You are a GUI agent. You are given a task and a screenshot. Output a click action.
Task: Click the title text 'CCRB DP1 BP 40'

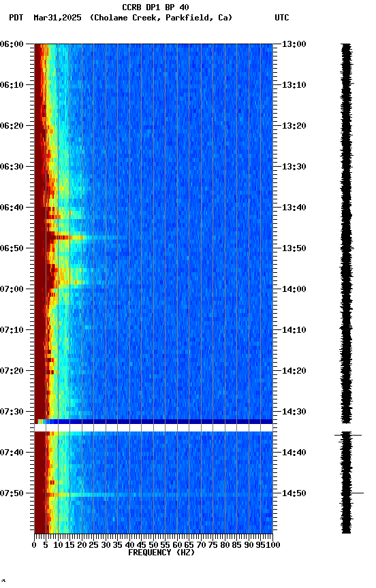point(155,7)
